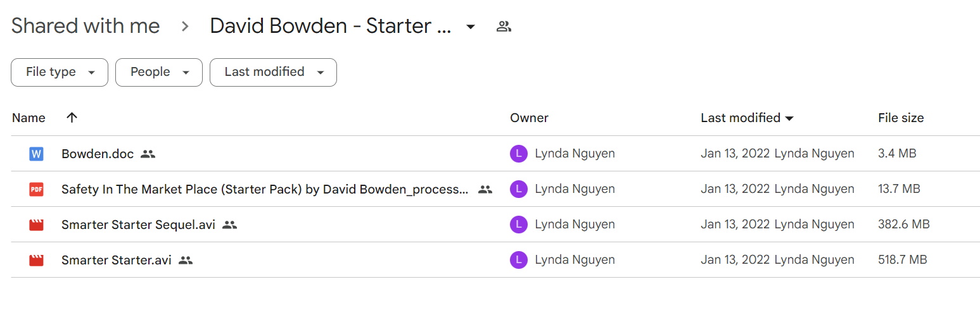
Task: Click the PDF icon for Safety In The Market Place
Action: click(x=36, y=189)
